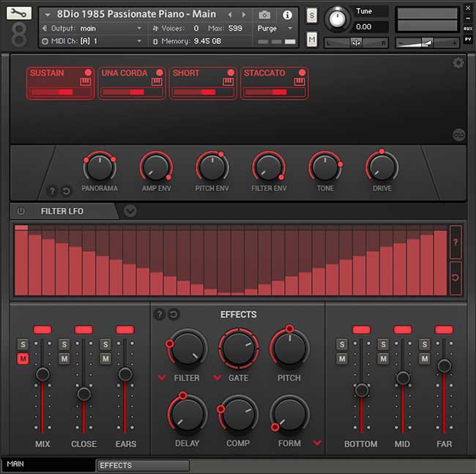
Task: Switch to the MAIN tab
Action: pyautogui.click(x=48, y=464)
